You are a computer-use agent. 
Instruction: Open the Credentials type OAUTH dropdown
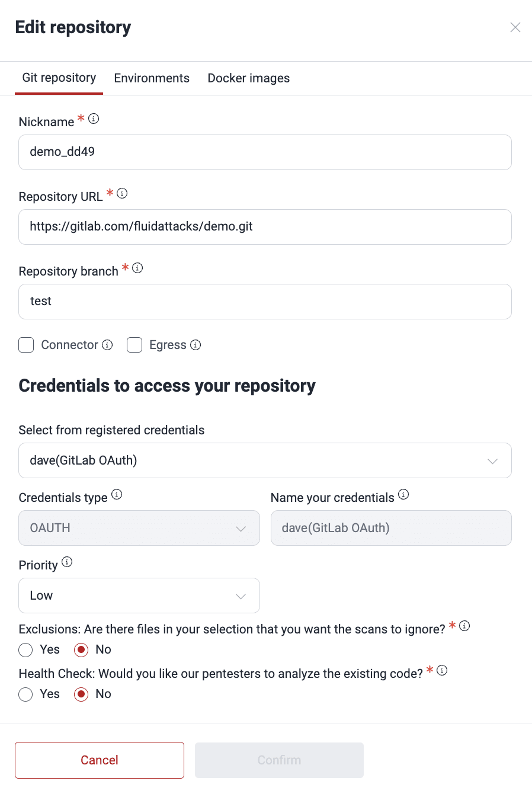coord(139,528)
